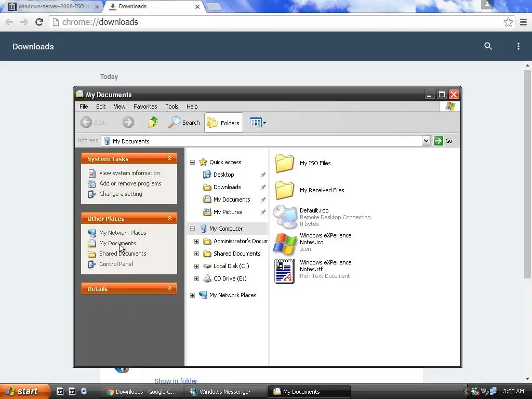Click the Start button

tap(24, 392)
